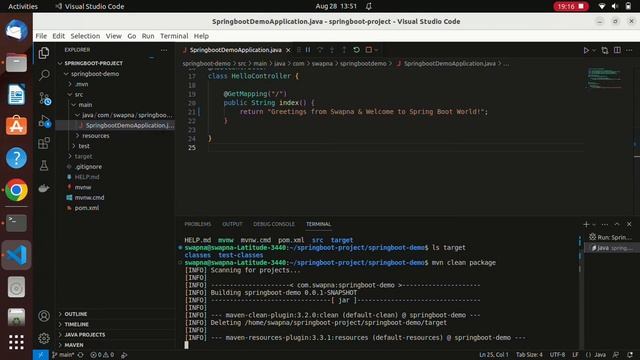The width and height of the screenshot is (640, 360).
Task: Open the .gitignore file
Action: (88, 167)
